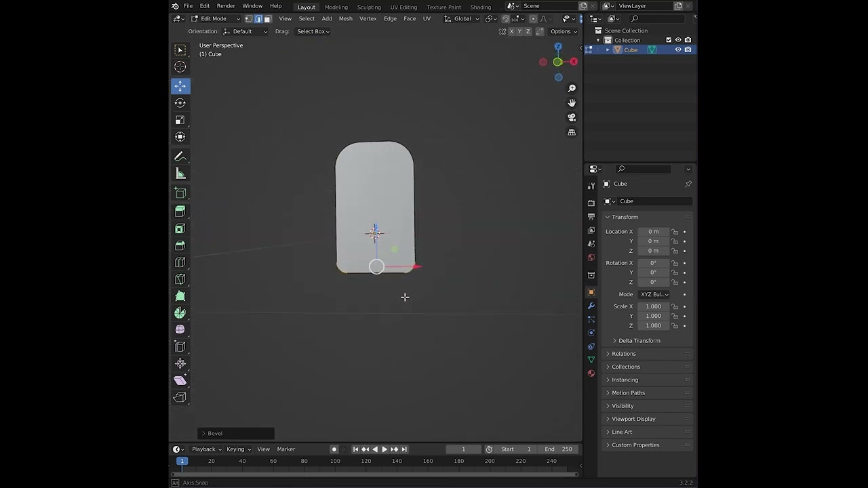Click the viewport zoom magnifier icon
This screenshot has width=868, height=488.
572,88
